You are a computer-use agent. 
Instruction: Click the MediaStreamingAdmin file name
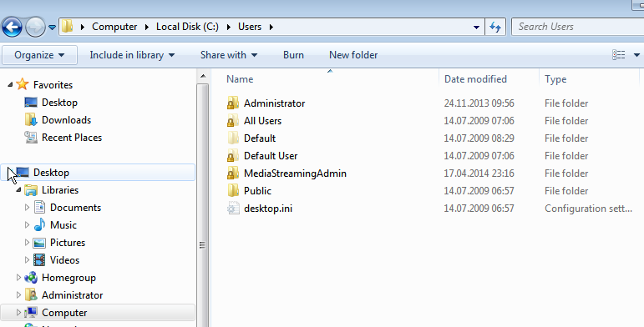tap(296, 174)
